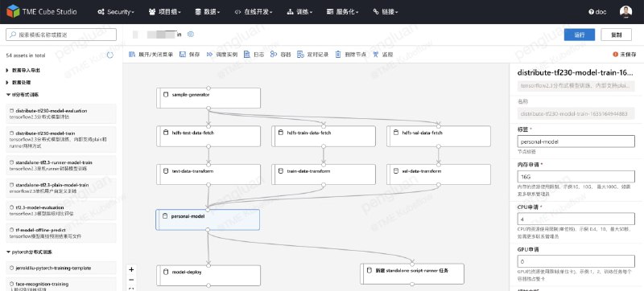Select the personal-model node
The width and height of the screenshot is (644, 291).
click(x=208, y=219)
